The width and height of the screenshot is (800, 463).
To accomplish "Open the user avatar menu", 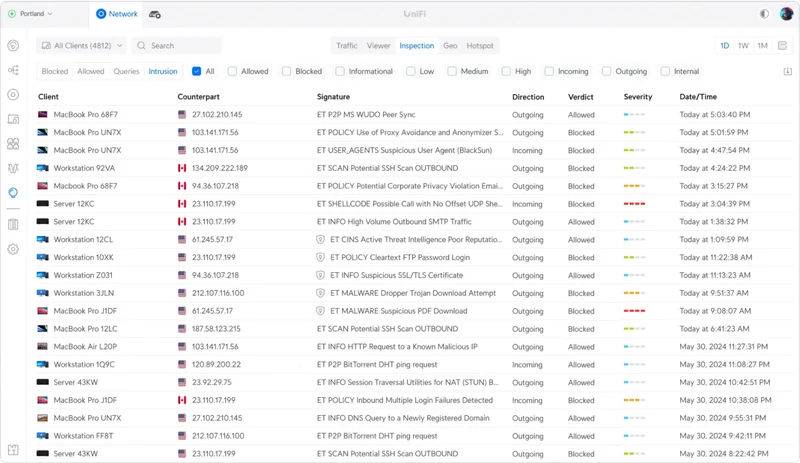I will pyautogui.click(x=786, y=14).
